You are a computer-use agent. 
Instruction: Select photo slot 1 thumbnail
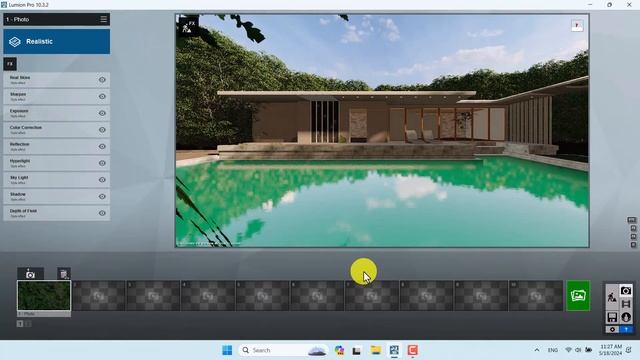[44, 296]
